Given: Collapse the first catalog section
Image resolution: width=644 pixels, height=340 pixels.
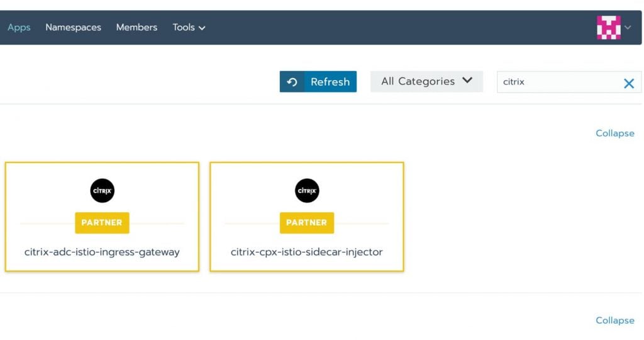Looking at the screenshot, I should 614,133.
